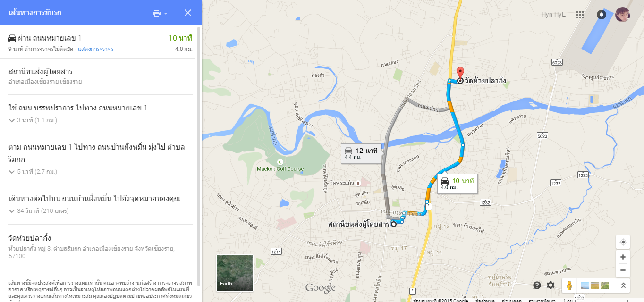Viewport: 644px width, 302px height.
Task: Select the Street View pegman
Action: click(x=569, y=285)
